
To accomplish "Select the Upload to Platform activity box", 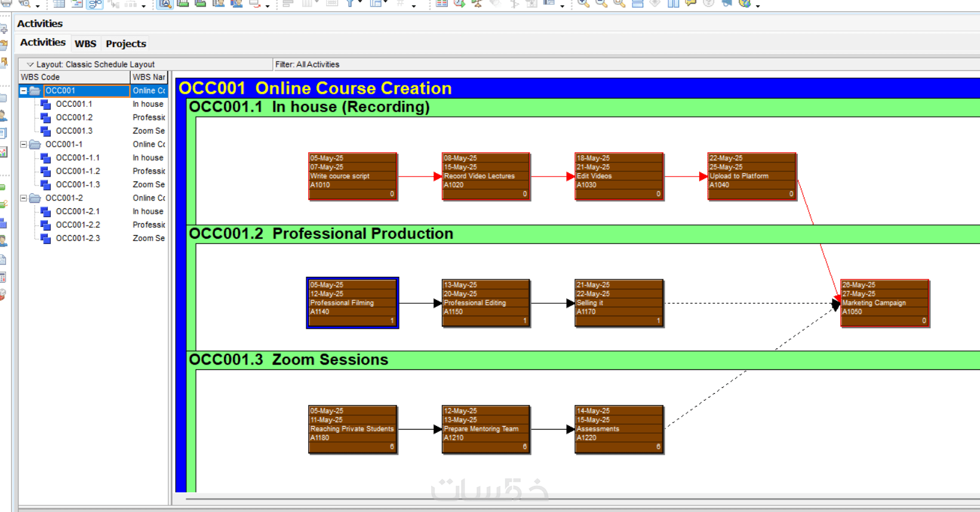I will pyautogui.click(x=752, y=176).
